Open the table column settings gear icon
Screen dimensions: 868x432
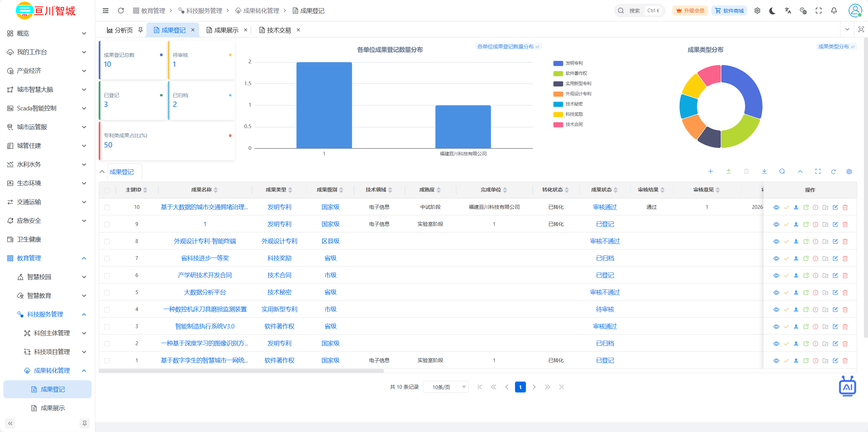click(x=849, y=171)
